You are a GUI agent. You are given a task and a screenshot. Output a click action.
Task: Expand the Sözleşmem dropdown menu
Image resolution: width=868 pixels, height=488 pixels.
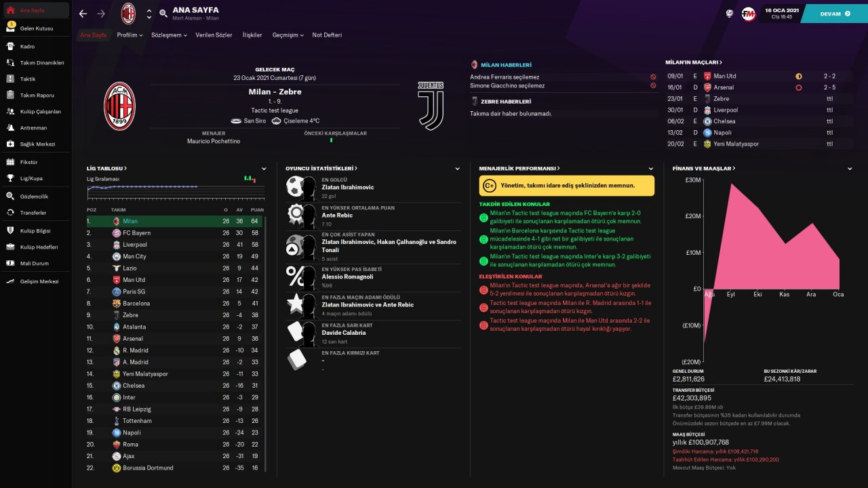point(170,35)
